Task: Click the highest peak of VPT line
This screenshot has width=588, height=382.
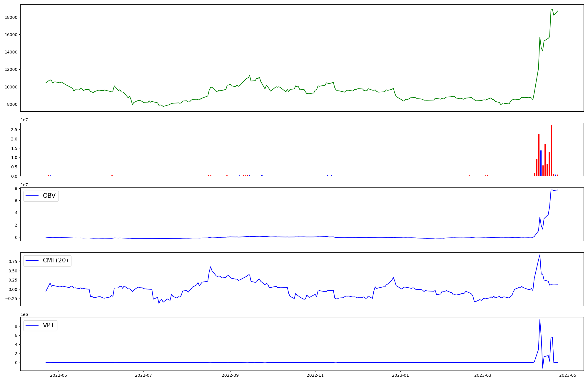Action: click(x=540, y=320)
